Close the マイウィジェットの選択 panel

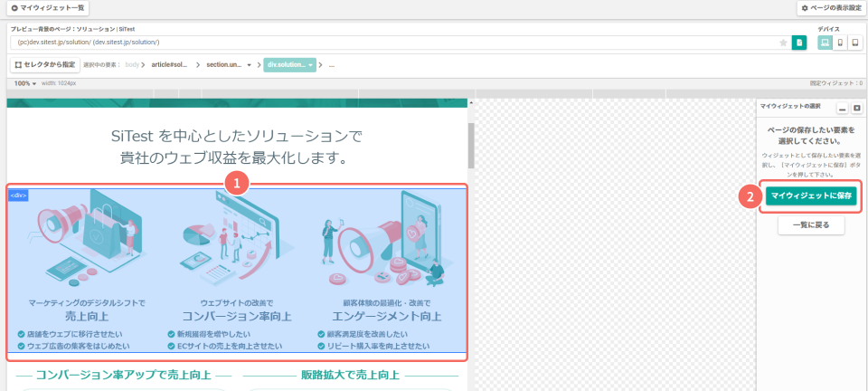(x=857, y=108)
